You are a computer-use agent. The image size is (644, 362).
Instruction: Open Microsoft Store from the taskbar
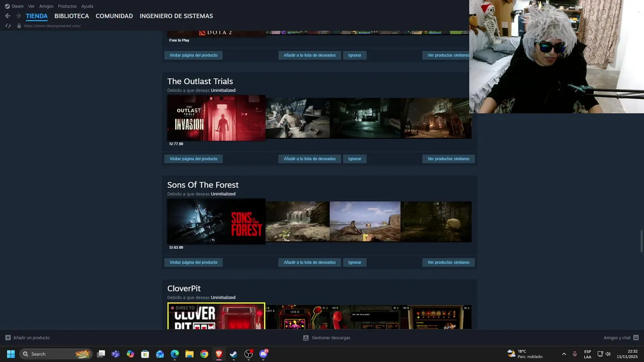coord(145,354)
